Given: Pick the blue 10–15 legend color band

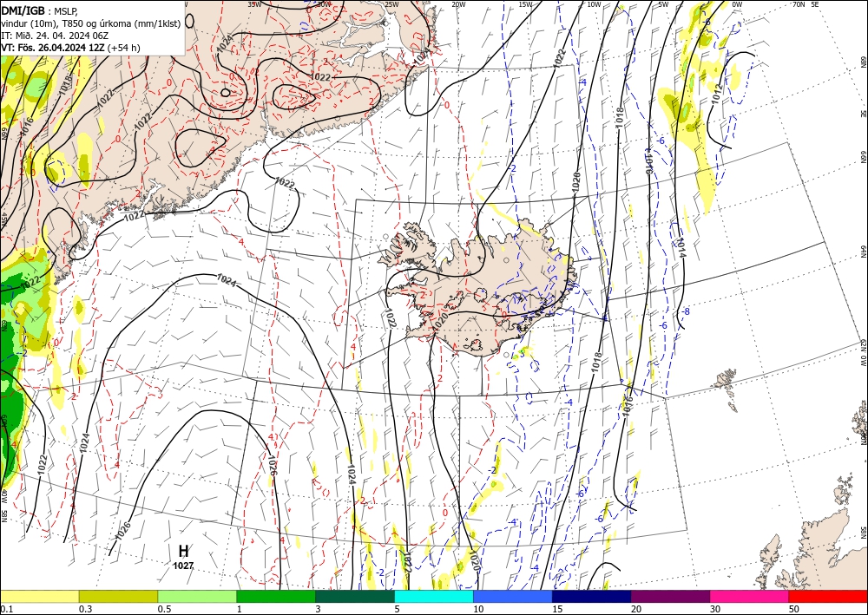Looking at the screenshot, I should coord(513,596).
